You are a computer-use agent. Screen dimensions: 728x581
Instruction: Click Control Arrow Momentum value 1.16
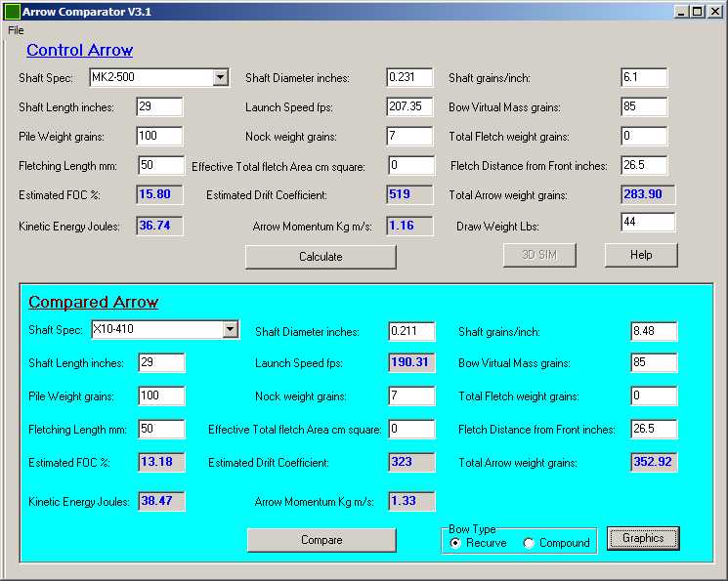409,226
